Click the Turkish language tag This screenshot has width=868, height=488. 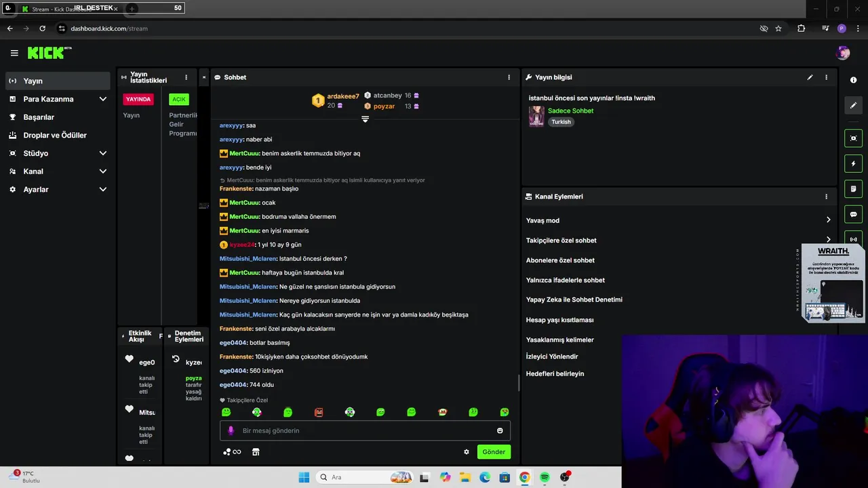coord(561,122)
